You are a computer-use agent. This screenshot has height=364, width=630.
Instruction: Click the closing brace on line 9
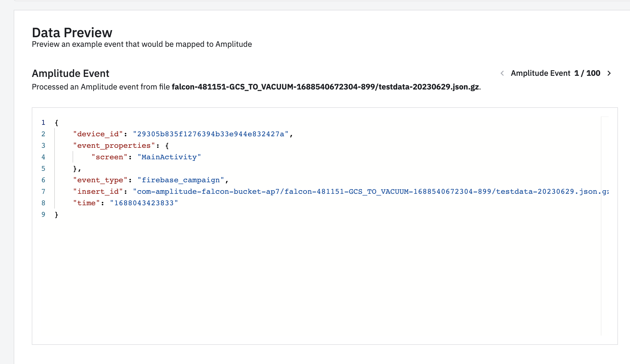(56, 215)
